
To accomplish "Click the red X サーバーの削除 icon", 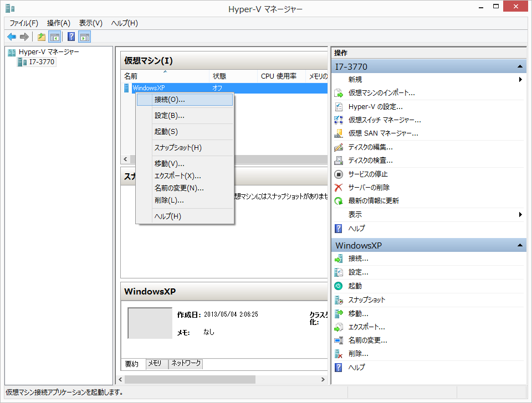I will pos(339,188).
